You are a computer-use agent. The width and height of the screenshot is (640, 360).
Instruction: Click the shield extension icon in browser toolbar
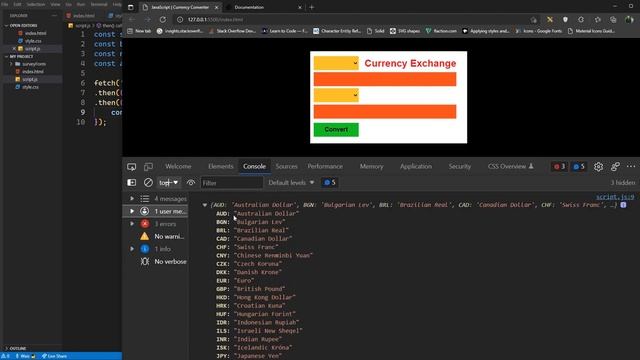point(565,20)
